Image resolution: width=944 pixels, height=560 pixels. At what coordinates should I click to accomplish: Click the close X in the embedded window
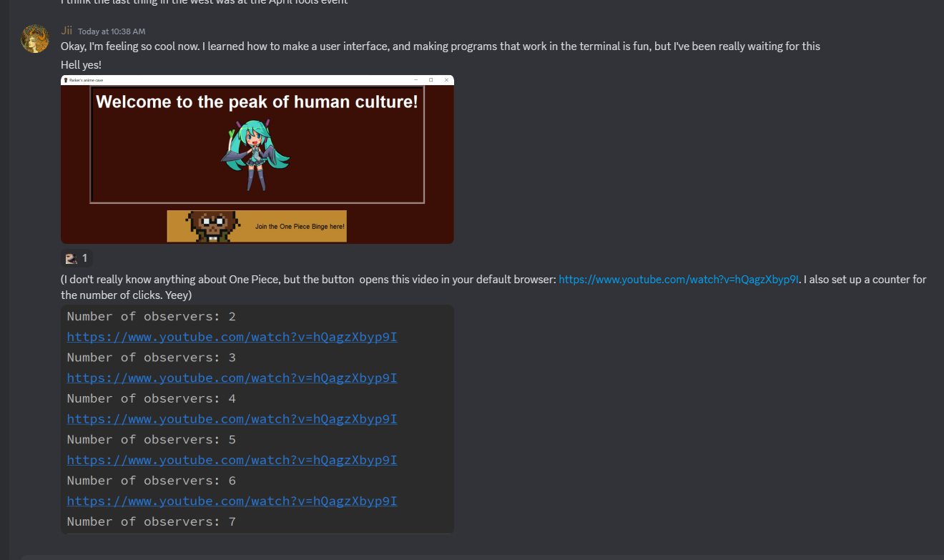point(446,80)
